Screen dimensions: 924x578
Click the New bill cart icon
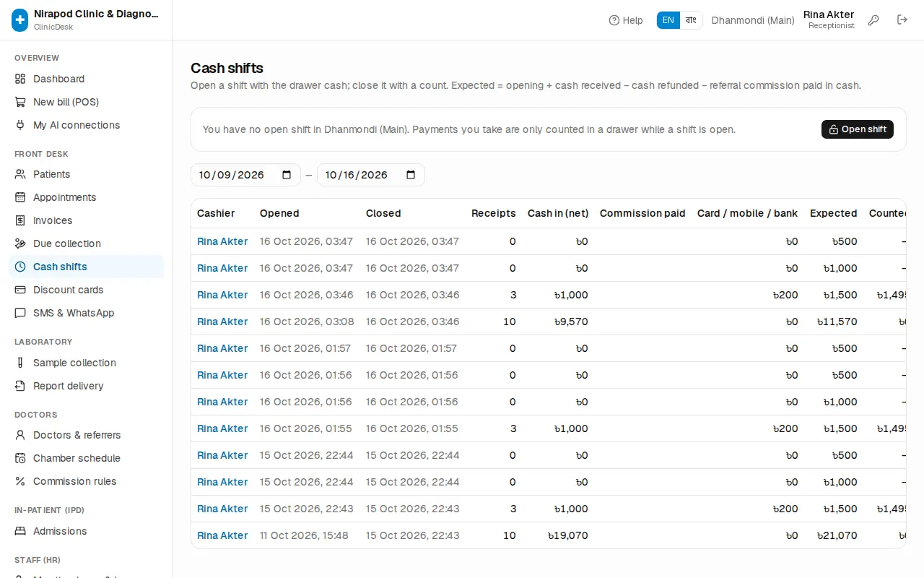click(x=20, y=102)
